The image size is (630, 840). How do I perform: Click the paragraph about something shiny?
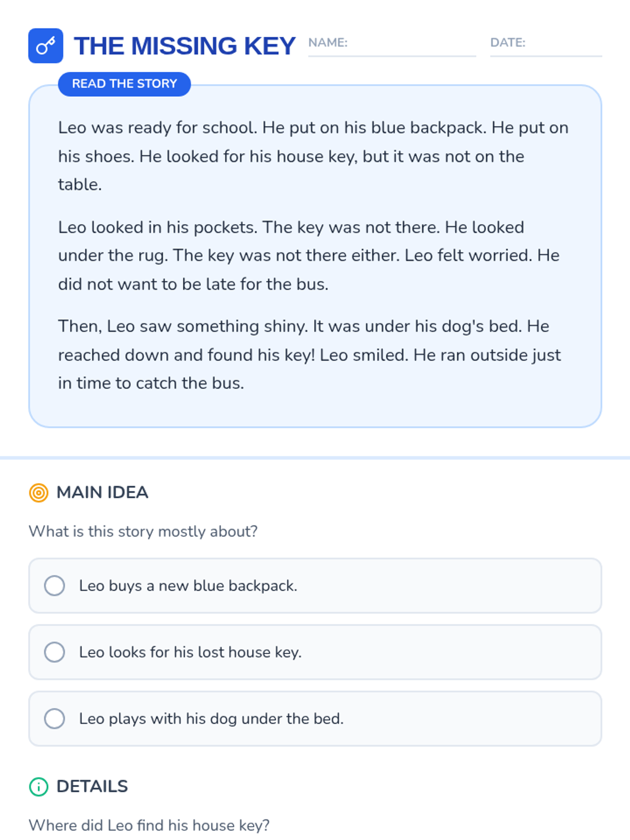coord(310,355)
